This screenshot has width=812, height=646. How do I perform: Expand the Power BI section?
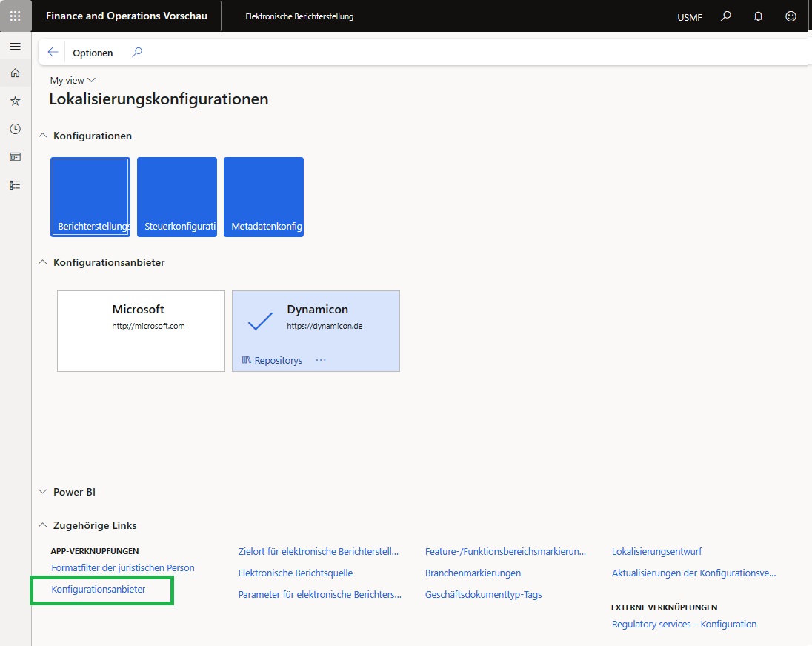pyautogui.click(x=44, y=493)
